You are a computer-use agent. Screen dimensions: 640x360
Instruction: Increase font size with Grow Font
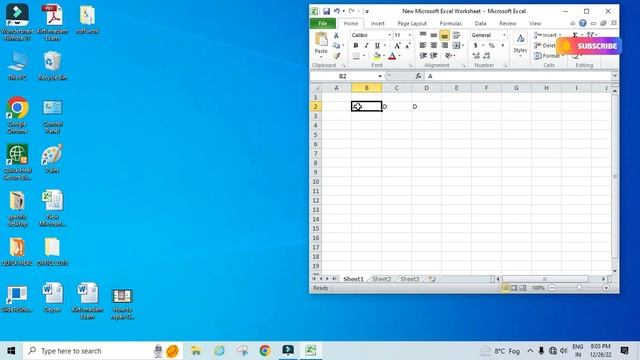point(397,46)
